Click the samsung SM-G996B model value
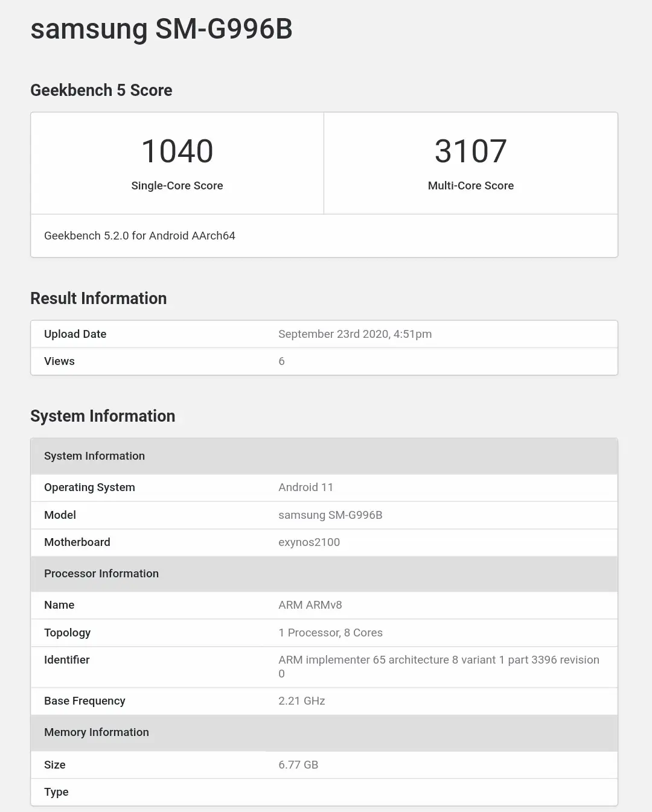 point(330,515)
